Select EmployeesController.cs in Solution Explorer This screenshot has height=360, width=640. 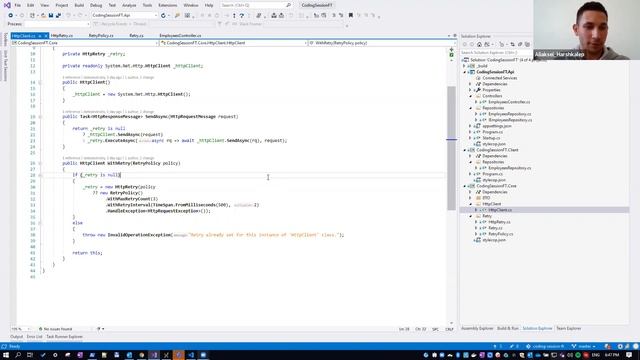tap(509, 102)
